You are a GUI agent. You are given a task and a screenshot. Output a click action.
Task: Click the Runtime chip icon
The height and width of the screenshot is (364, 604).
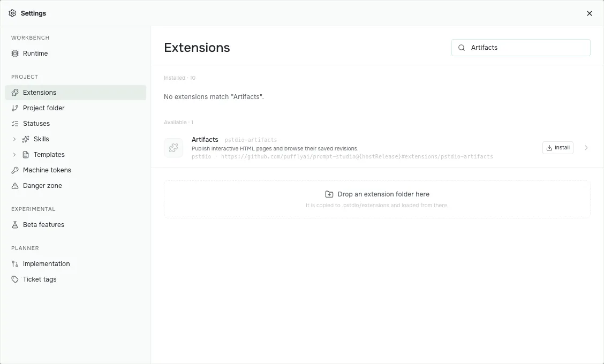click(15, 54)
